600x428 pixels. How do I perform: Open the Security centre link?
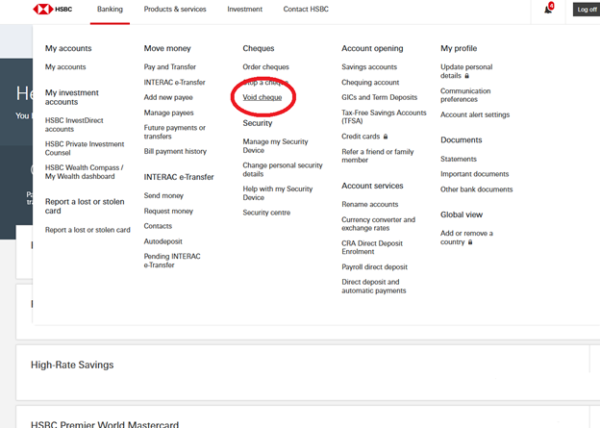pos(266,212)
